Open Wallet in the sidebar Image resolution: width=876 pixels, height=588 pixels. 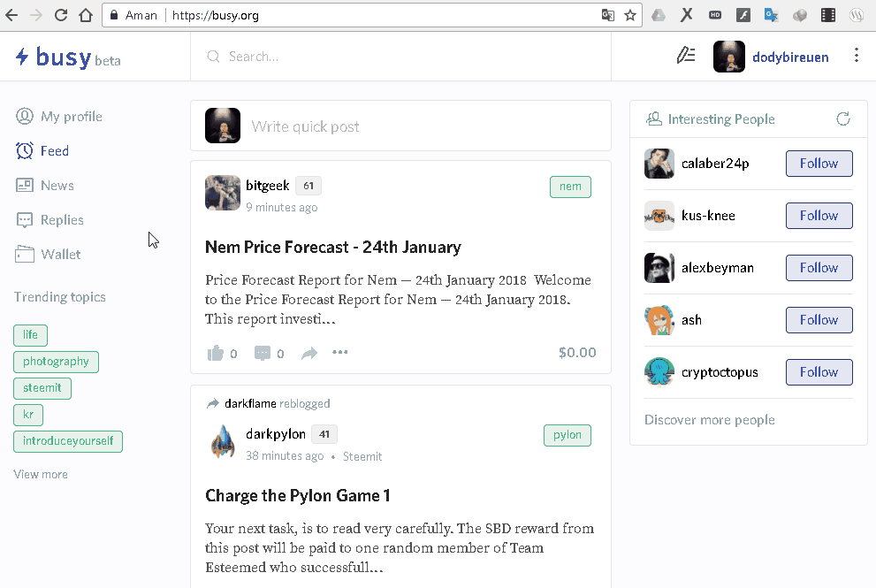[x=48, y=255]
